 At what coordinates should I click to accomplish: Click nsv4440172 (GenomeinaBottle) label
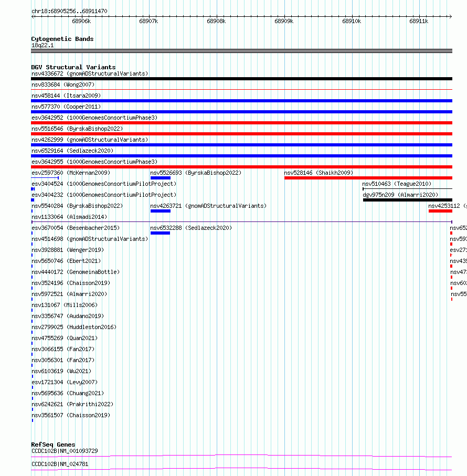pyautogui.click(x=76, y=272)
